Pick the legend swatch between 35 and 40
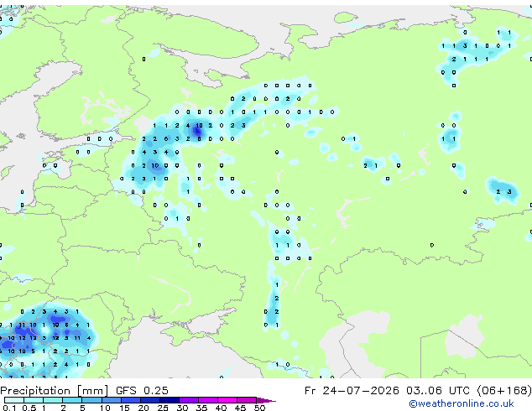 [x=207, y=400]
